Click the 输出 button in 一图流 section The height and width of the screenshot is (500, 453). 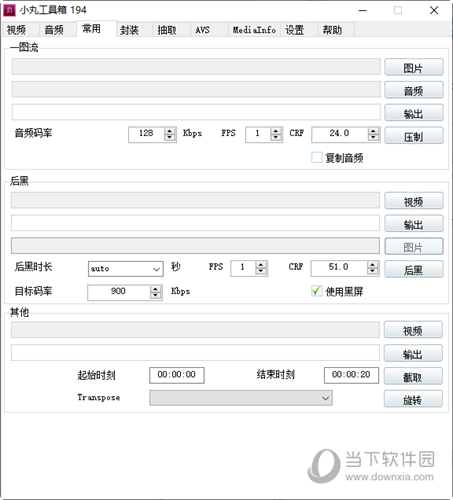[x=414, y=113]
